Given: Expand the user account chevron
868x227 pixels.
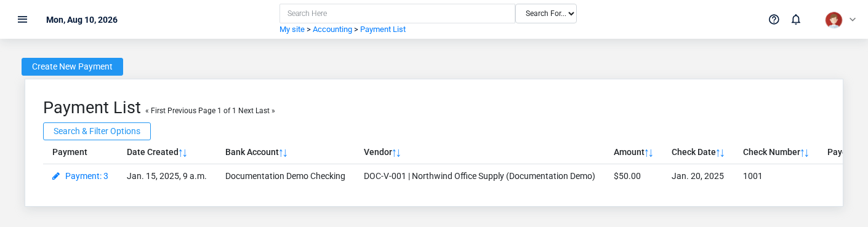Looking at the screenshot, I should [x=853, y=20].
